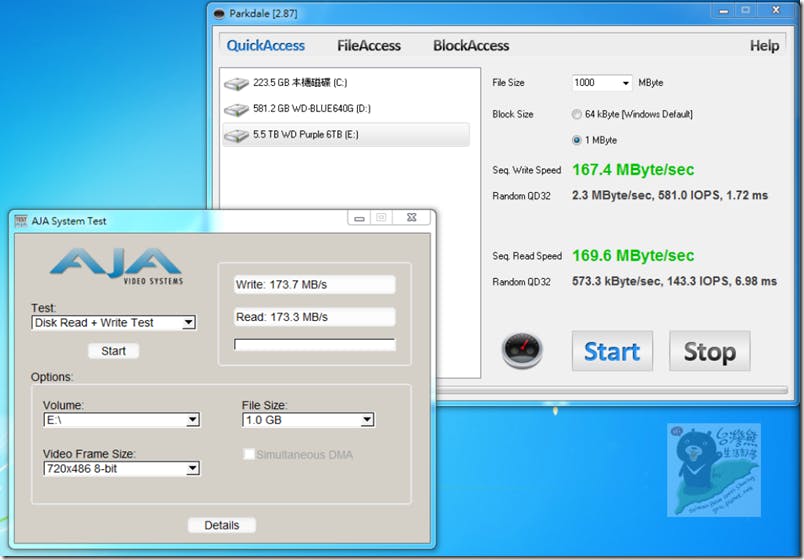
Task: Select the WD-BLUE640G D: drive icon
Action: 237,109
